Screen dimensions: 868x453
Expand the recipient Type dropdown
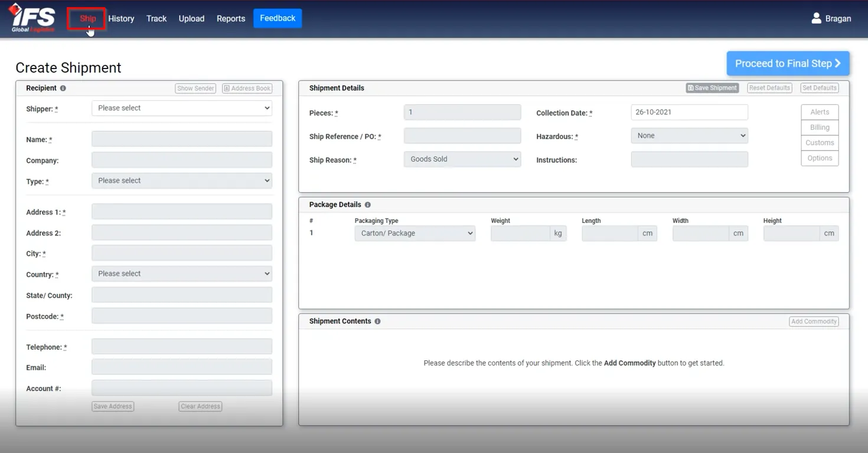pos(182,180)
